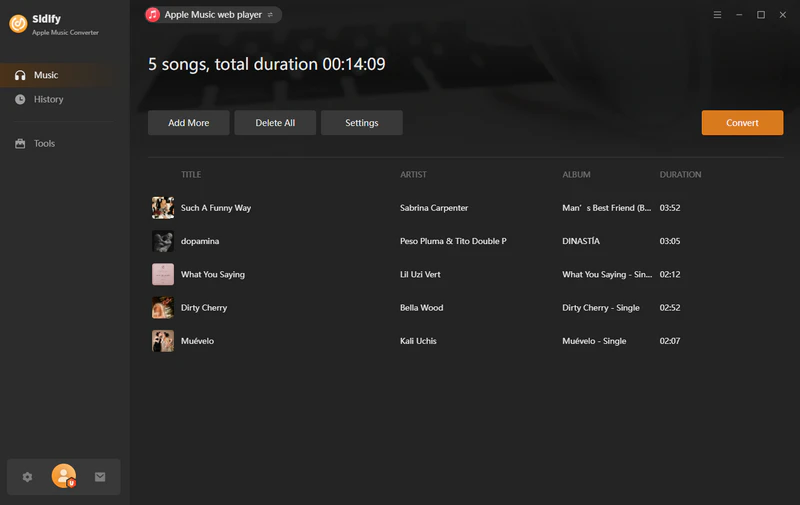Click song title Dirty Cherry

204,308
